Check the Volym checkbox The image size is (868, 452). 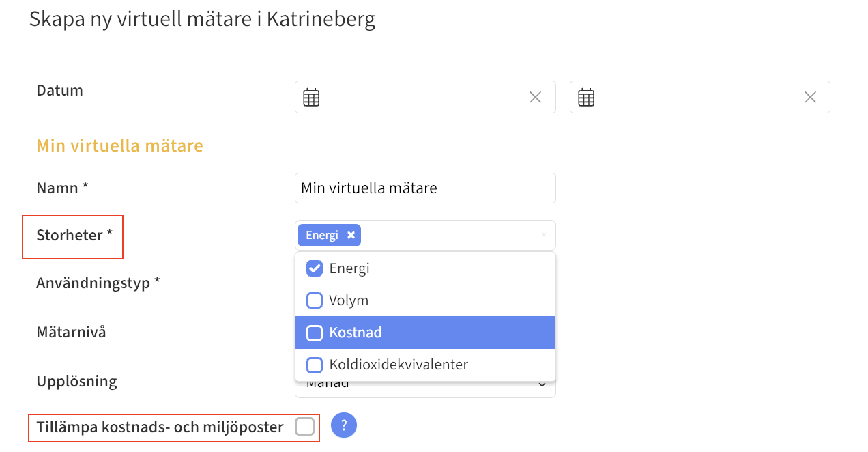(315, 300)
